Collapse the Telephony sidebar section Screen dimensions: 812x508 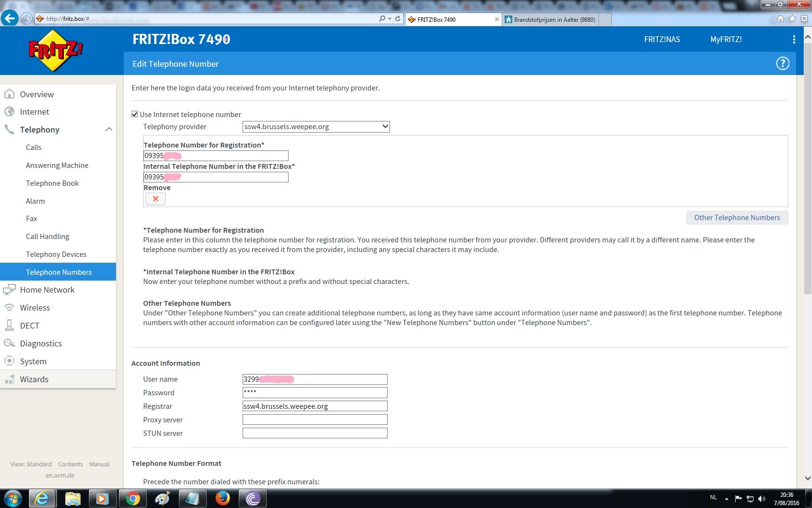108,130
